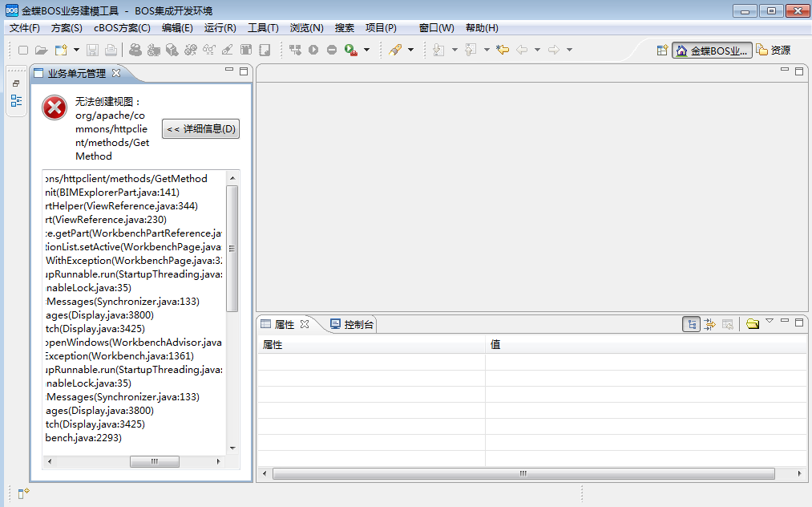The height and width of the screenshot is (507, 812).
Task: Click the gears toolbar icon
Action: click(x=191, y=50)
